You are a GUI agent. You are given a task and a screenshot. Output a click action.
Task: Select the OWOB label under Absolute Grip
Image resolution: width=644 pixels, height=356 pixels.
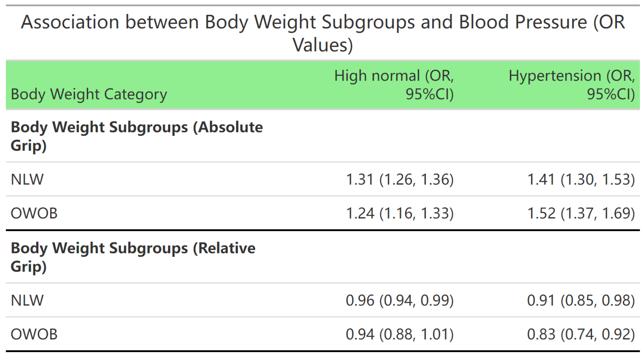click(34, 213)
